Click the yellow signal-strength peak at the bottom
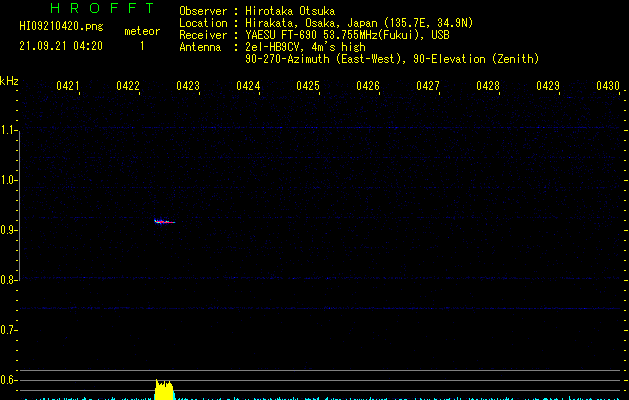 coord(164,390)
